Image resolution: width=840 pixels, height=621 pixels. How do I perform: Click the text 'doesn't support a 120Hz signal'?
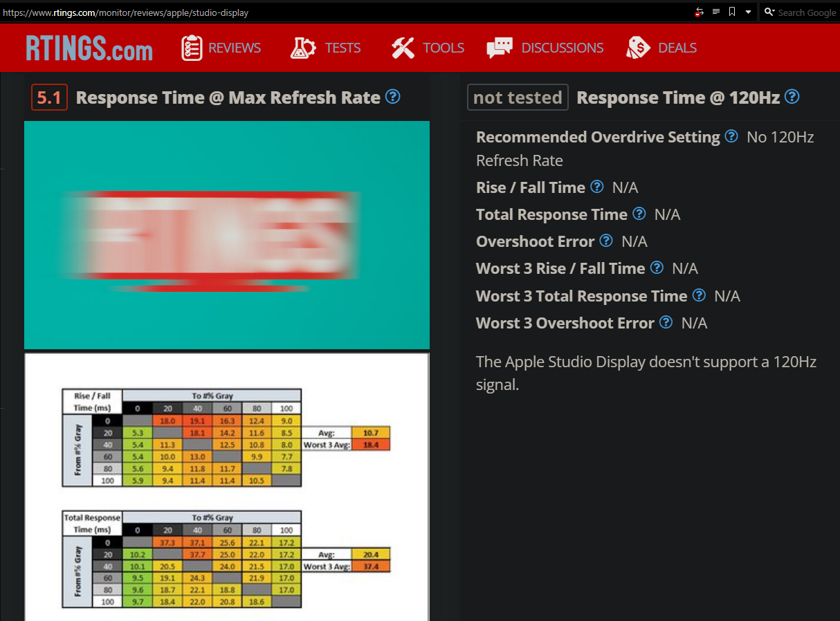[646, 373]
